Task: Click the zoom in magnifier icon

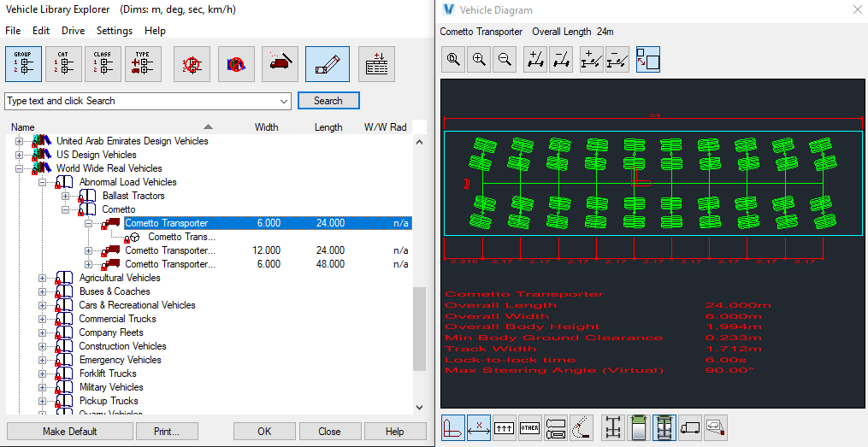Action: coord(479,59)
